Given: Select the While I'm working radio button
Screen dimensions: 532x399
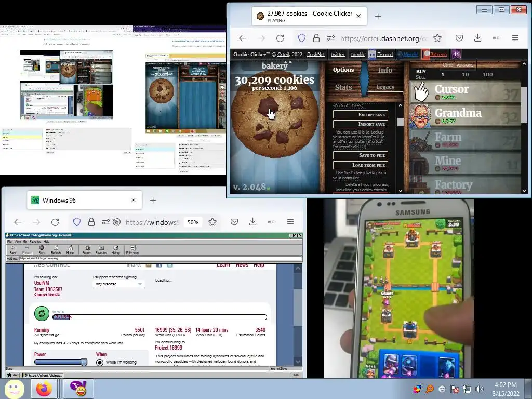Looking at the screenshot, I should (100, 362).
